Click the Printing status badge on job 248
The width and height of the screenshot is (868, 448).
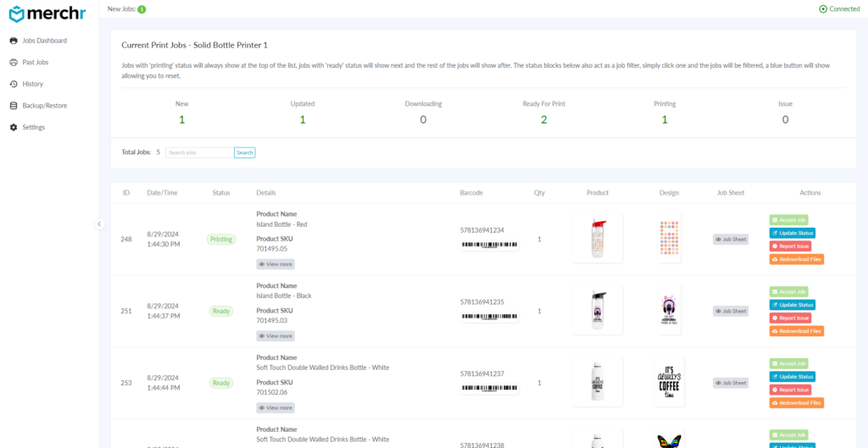point(221,240)
